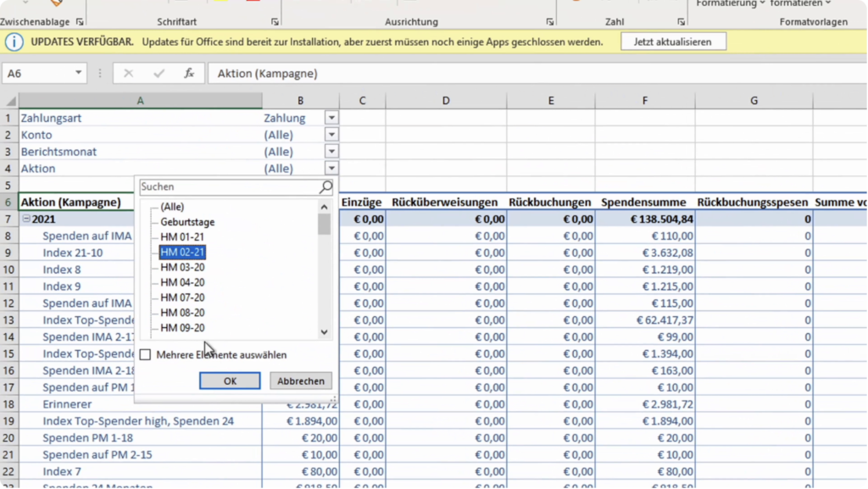Viewport: 868px width, 489px height.
Task: Open Formatierung dropdown in the ribbon
Action: point(731,4)
